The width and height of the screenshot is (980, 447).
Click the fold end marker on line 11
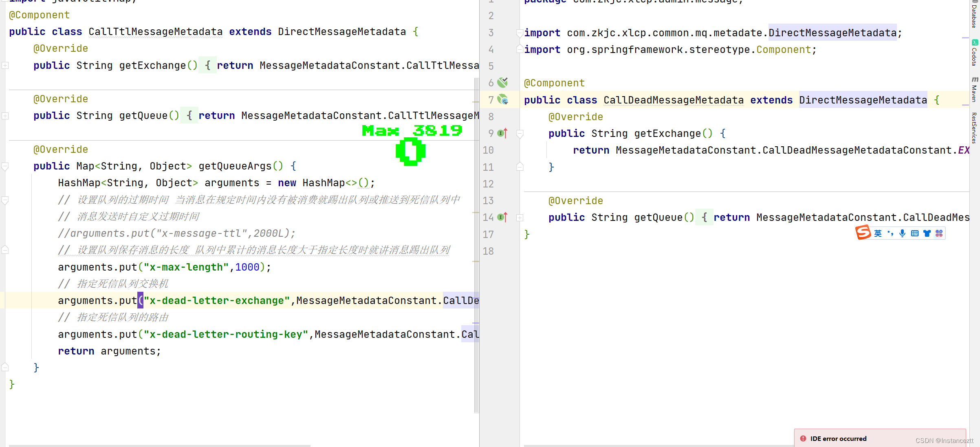point(520,167)
